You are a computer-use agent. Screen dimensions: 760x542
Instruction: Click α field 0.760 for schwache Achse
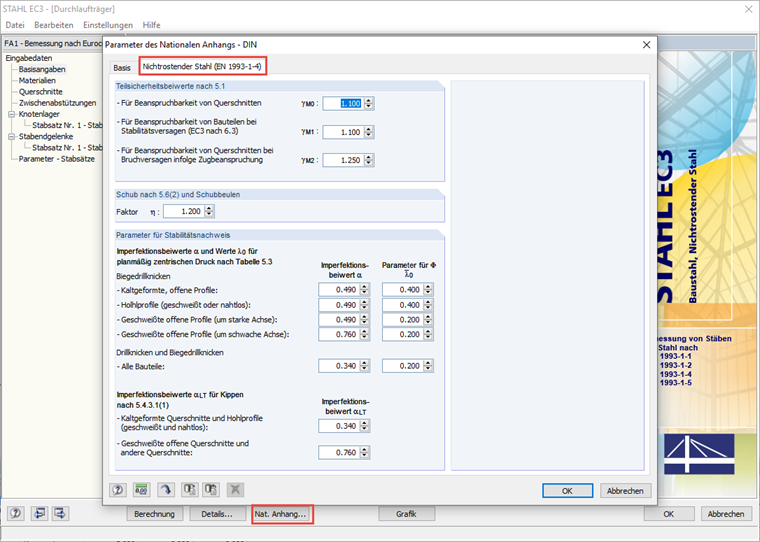pos(339,335)
